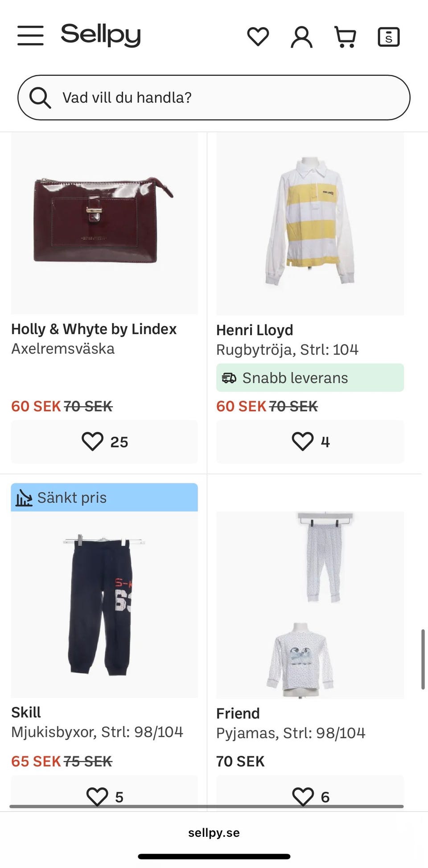This screenshot has width=428, height=868.
Task: Go to Sellpy home via logo
Action: (x=101, y=35)
